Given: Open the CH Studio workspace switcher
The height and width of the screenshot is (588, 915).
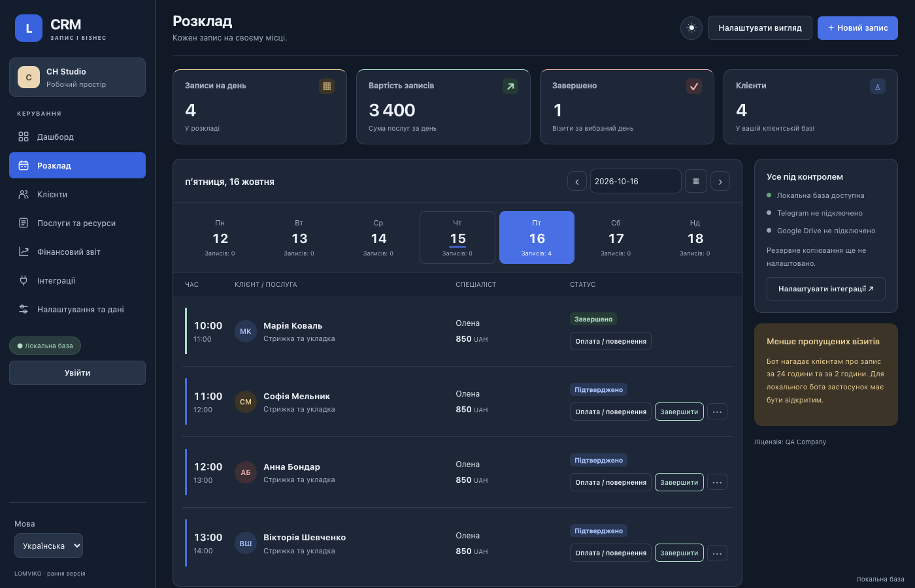Looking at the screenshot, I should click(x=77, y=77).
